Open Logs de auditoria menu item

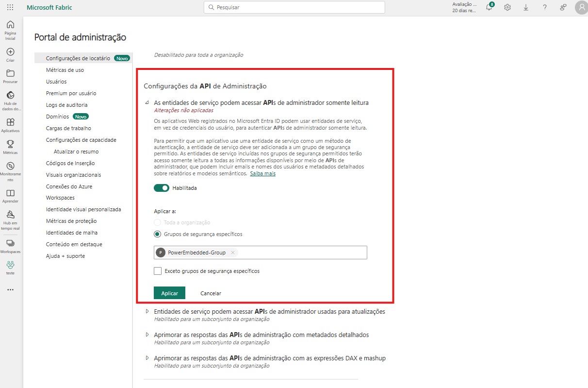[66, 105]
